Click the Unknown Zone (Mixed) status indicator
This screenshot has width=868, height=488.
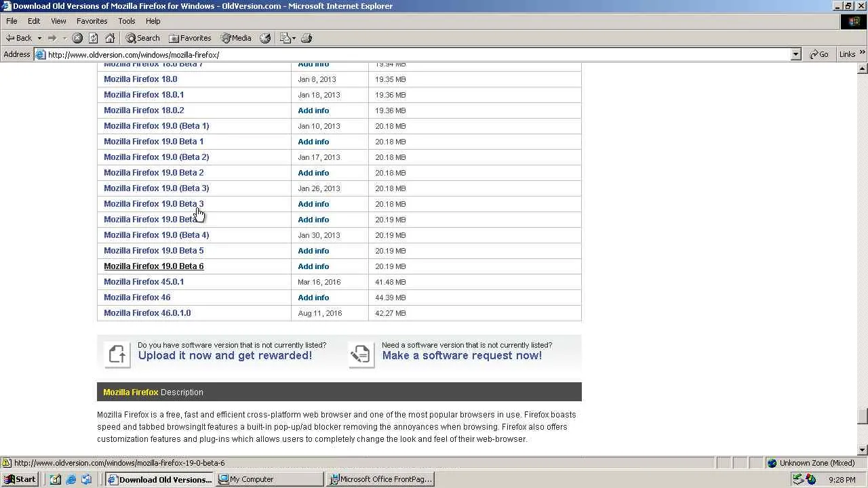811,463
